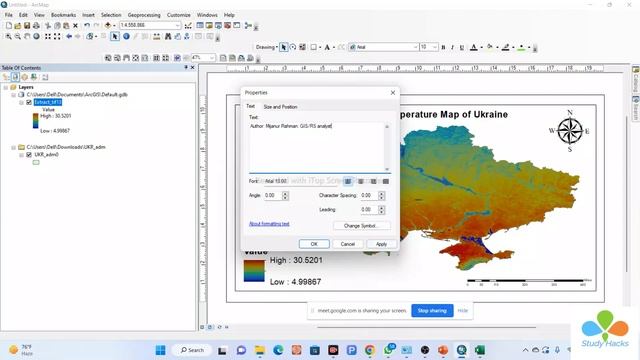
Task: Collapse the Layers data frame tree
Action: (x=6, y=87)
